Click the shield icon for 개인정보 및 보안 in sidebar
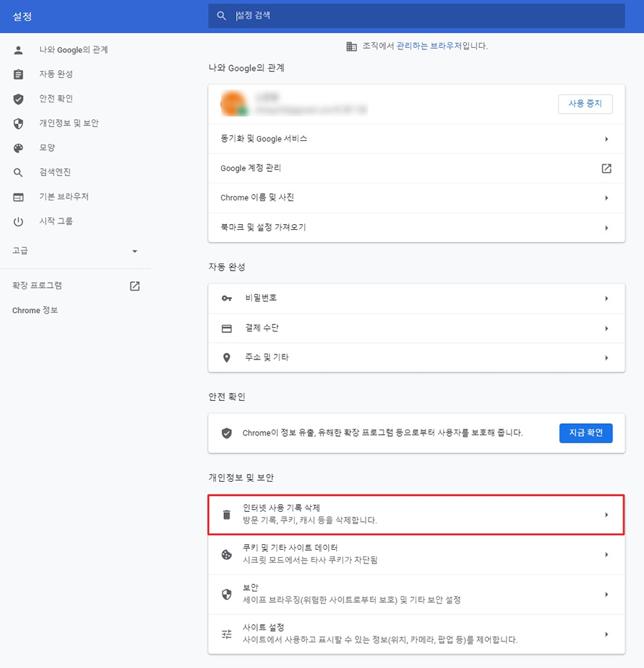 click(x=19, y=124)
